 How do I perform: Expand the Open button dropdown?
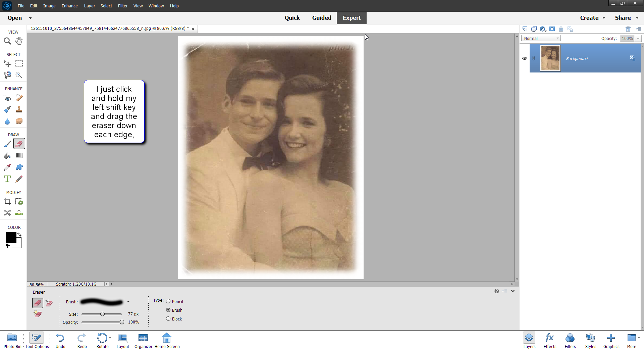click(30, 18)
